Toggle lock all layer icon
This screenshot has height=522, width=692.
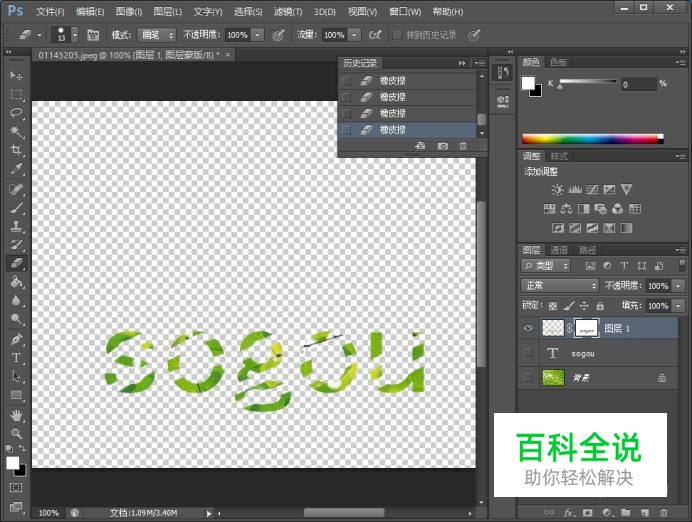[x=600, y=305]
